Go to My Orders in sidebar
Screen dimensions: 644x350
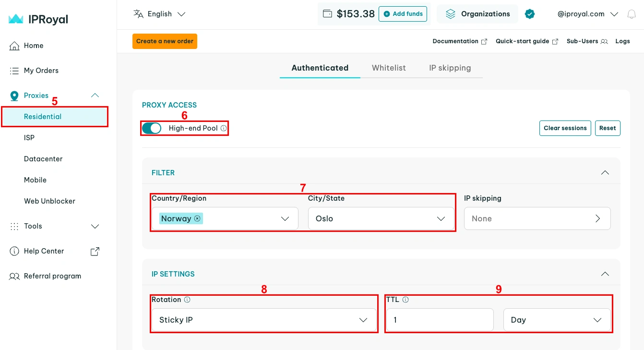41,71
